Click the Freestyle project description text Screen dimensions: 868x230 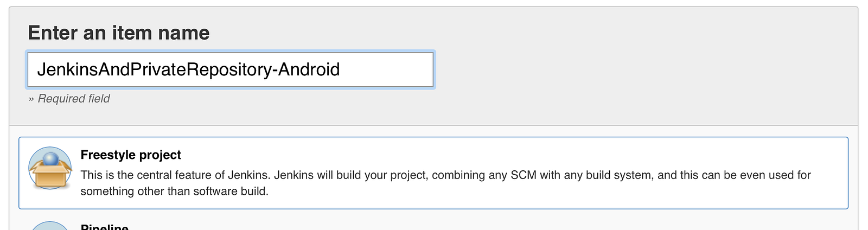click(x=445, y=175)
